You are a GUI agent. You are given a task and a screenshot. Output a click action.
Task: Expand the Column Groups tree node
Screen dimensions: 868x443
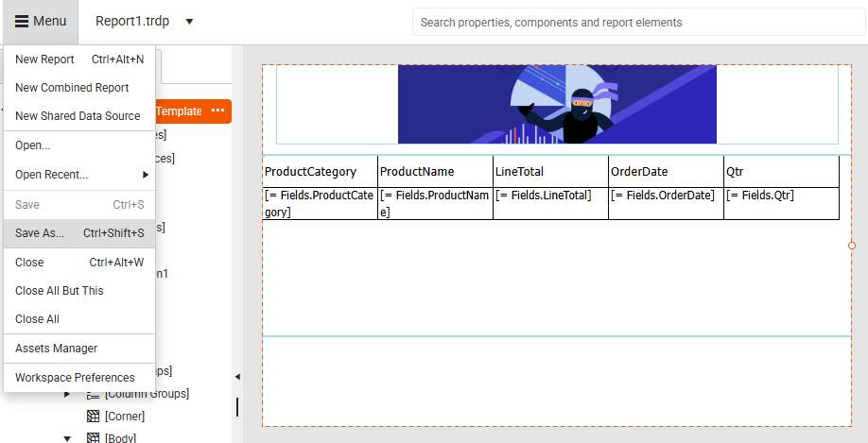(x=67, y=394)
